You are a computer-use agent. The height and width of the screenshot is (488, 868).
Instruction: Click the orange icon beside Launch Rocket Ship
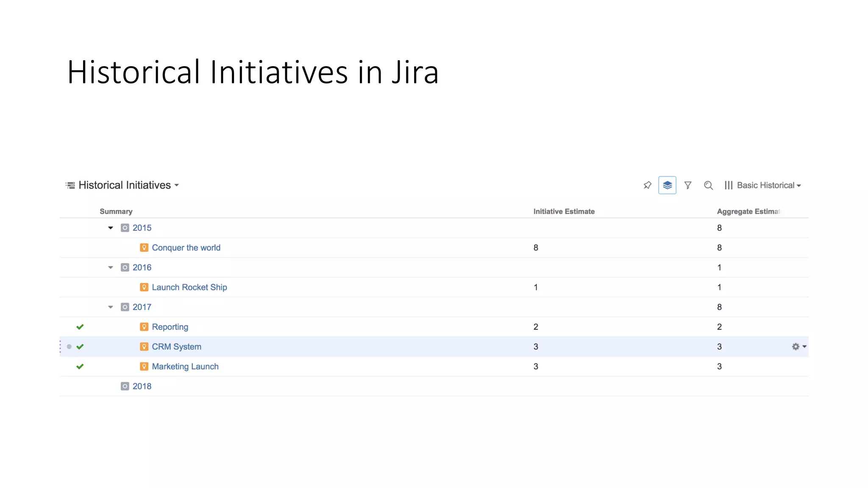click(x=144, y=287)
